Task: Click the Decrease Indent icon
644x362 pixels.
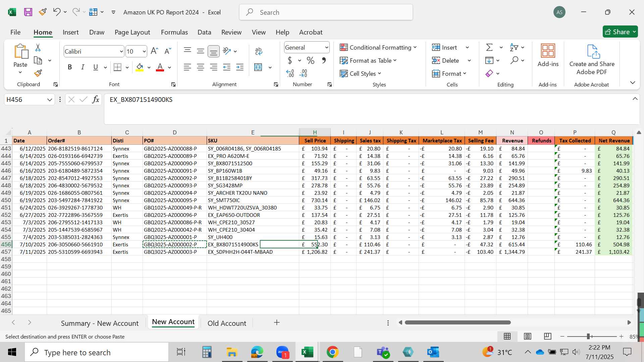Action: (x=227, y=67)
